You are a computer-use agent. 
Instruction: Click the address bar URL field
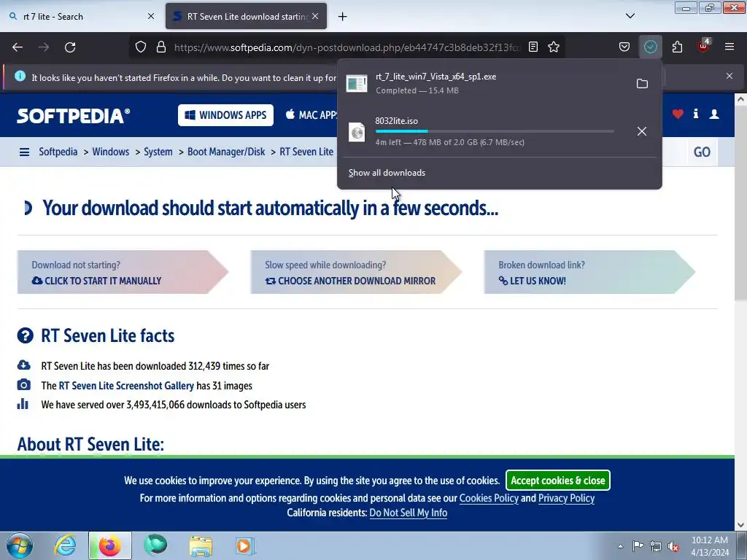[x=347, y=47]
